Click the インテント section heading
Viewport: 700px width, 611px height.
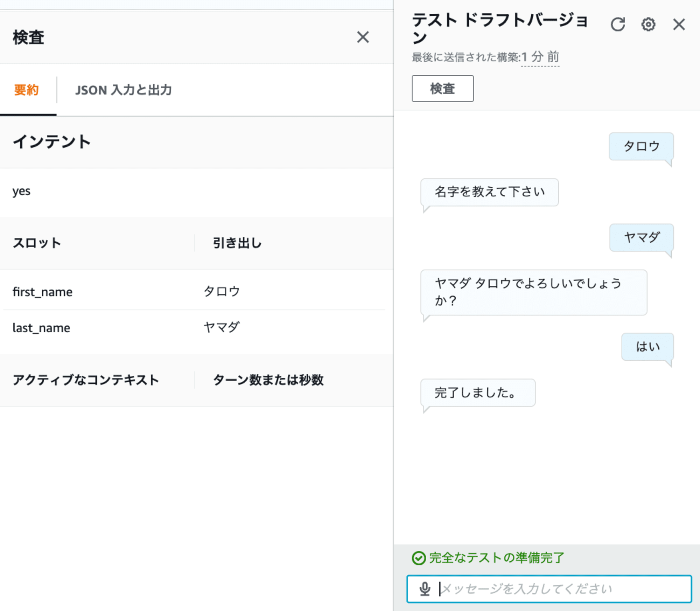[52, 142]
